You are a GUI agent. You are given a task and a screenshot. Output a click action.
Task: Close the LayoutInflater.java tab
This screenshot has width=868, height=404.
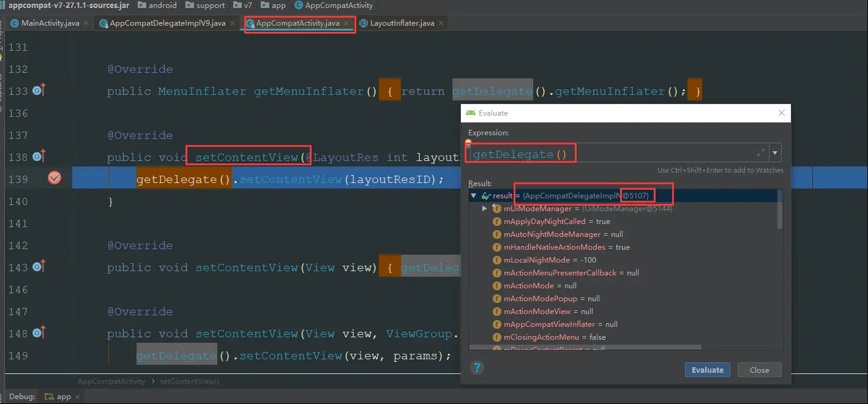point(441,23)
